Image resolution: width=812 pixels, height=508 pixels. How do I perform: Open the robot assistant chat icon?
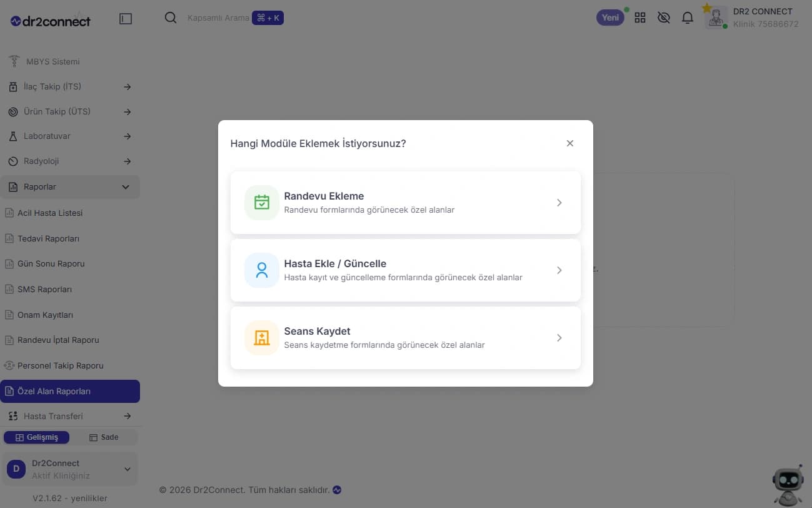[x=788, y=485]
